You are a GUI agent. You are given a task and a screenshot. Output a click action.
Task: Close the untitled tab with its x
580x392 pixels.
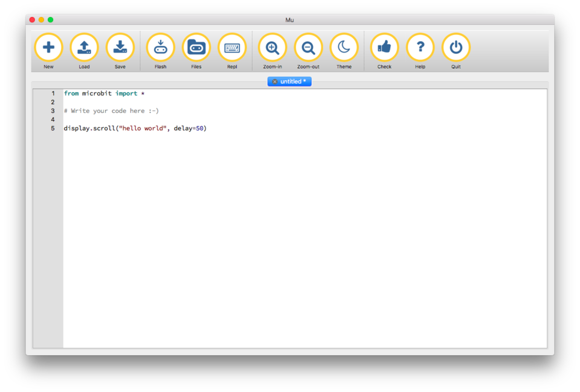point(274,82)
